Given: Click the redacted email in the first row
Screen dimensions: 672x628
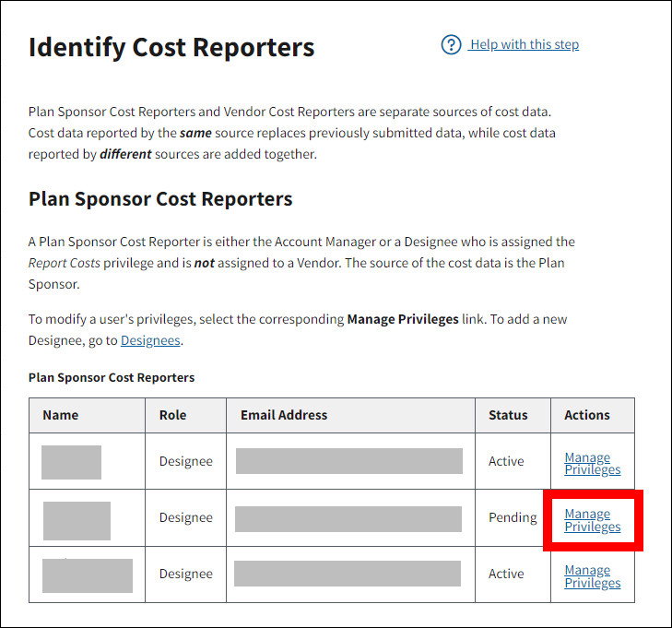Looking at the screenshot, I should (x=349, y=461).
